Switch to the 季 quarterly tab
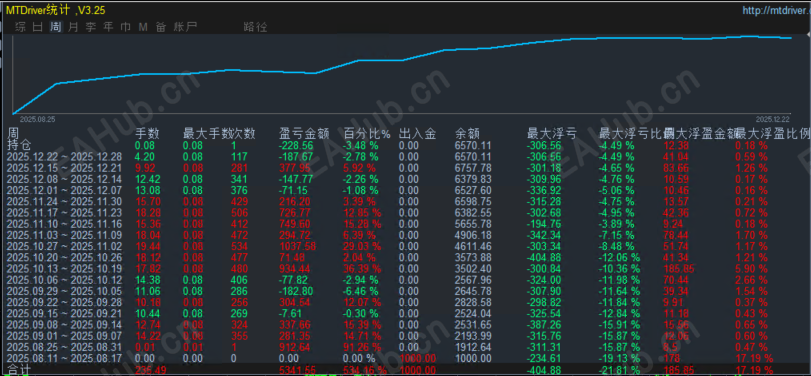Viewport: 811px width, 376px height. click(91, 27)
